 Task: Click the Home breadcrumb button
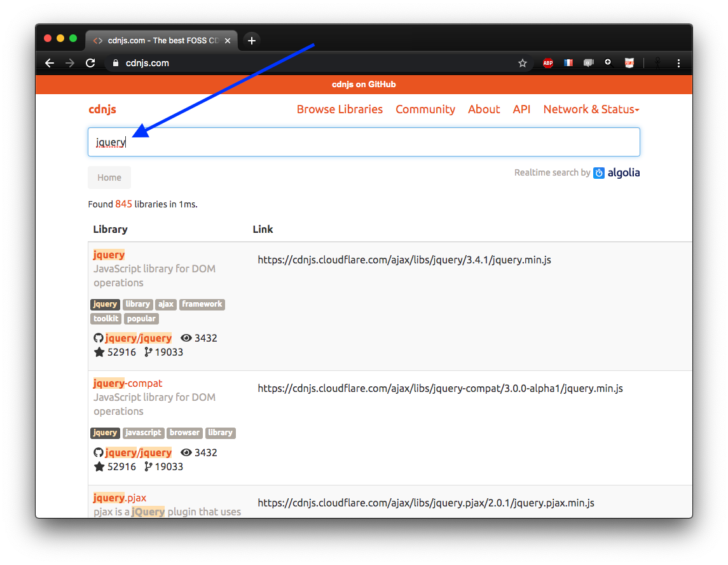[109, 178]
